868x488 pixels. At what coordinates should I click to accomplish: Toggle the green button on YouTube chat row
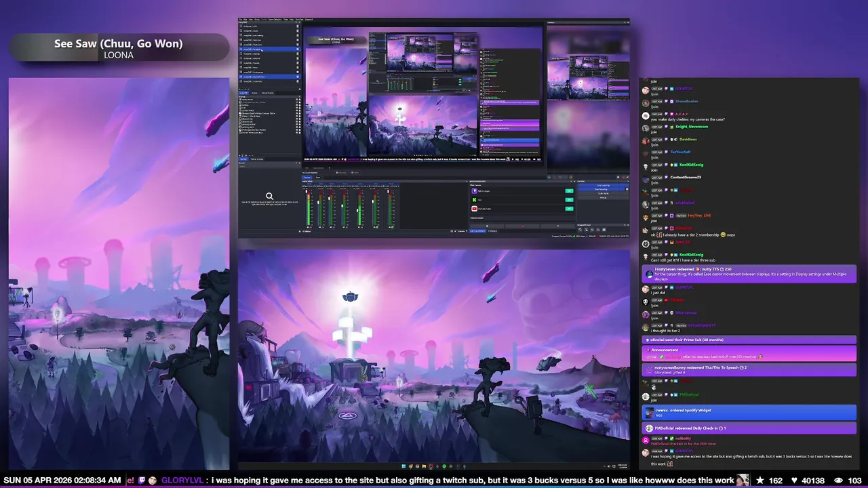pos(569,209)
